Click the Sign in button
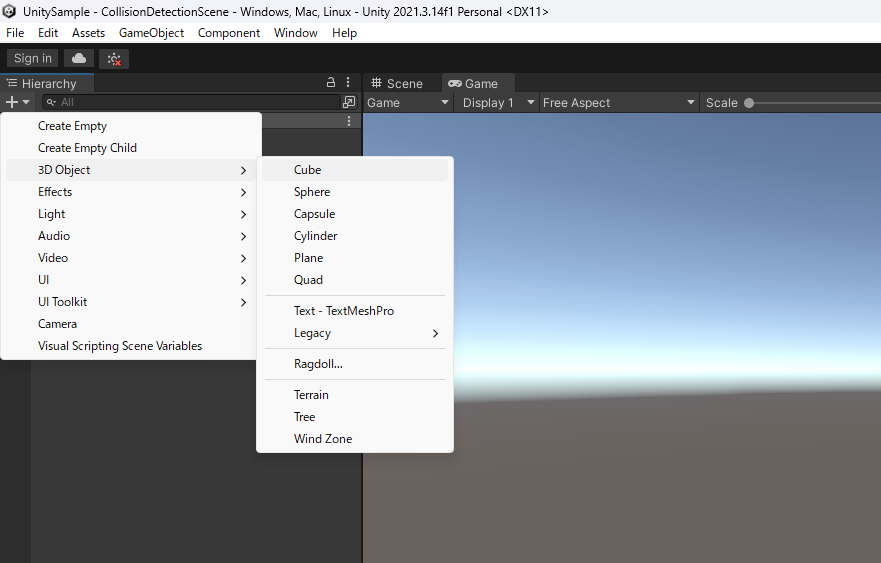Viewport: 881px width, 563px height. click(x=33, y=58)
